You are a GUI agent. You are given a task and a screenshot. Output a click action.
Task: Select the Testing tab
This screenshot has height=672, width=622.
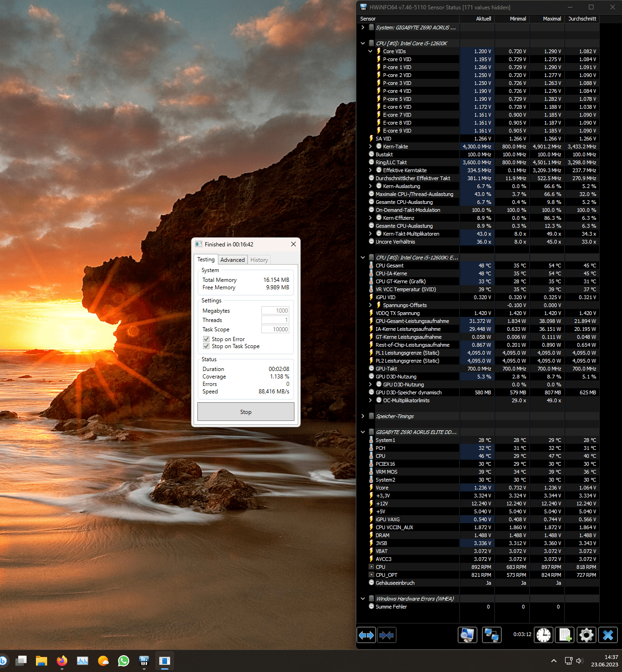pos(206,259)
